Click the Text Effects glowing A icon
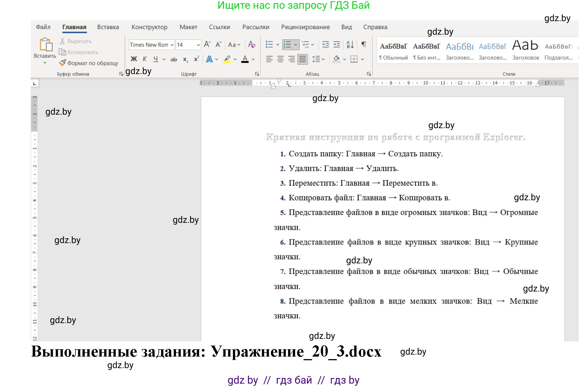Screen dimensions: 588x387 209,59
